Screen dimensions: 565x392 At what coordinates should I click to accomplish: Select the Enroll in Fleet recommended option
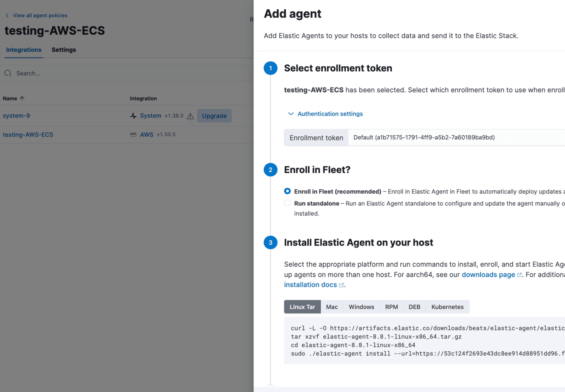click(x=287, y=191)
